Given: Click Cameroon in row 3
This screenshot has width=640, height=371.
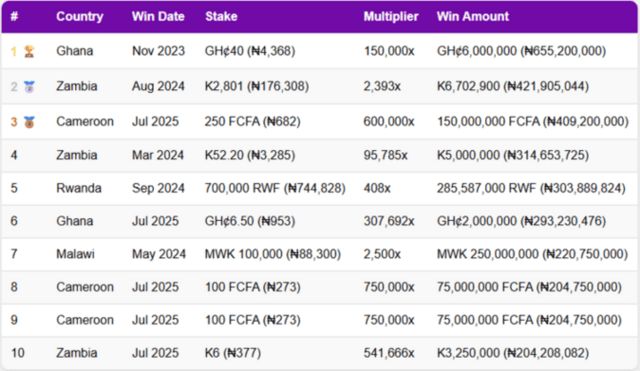Looking at the screenshot, I should click(x=85, y=121).
